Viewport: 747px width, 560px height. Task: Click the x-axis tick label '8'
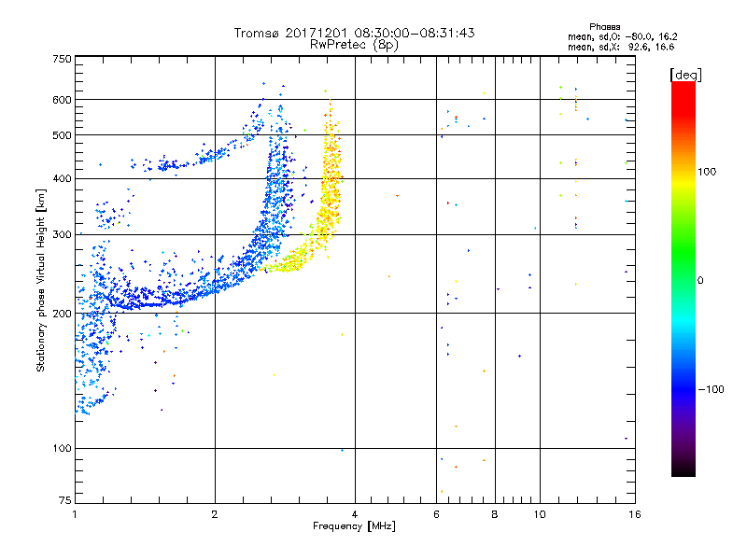point(495,514)
